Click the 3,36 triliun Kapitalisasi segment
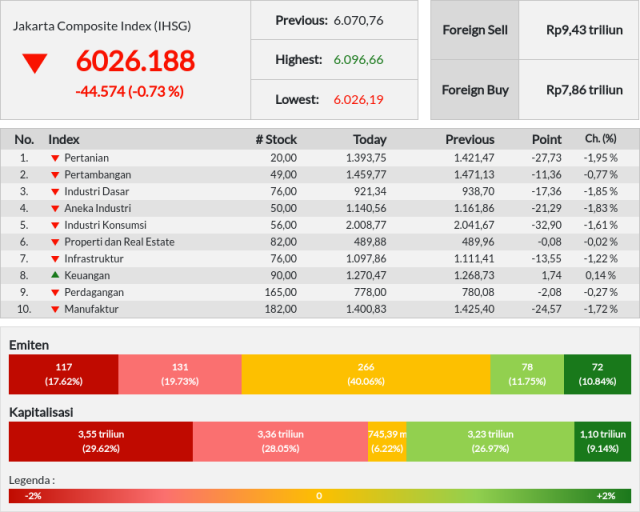The height and width of the screenshot is (512, 640). pos(280,441)
